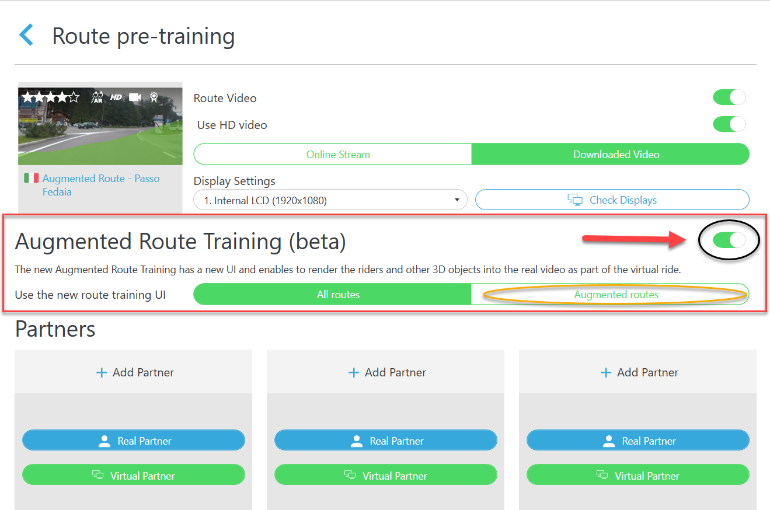Toggle Augmented Route Training beta switch
The width and height of the screenshot is (770, 510).
pyautogui.click(x=729, y=240)
